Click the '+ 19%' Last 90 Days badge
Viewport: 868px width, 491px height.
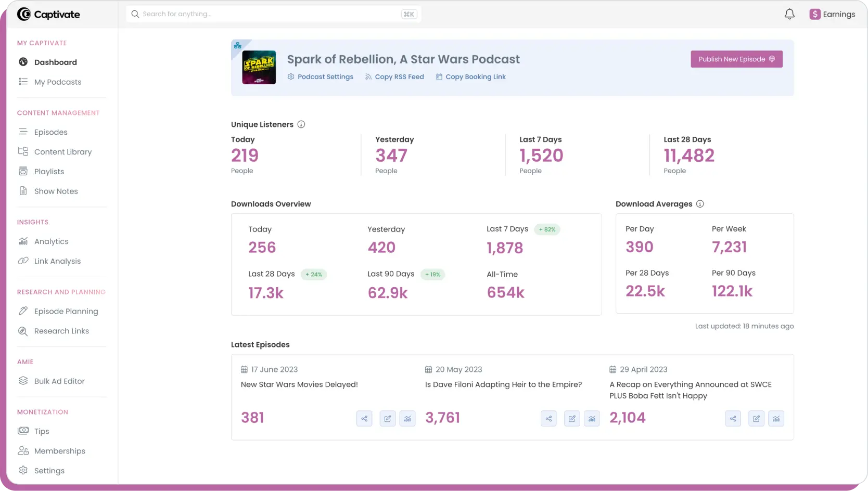pyautogui.click(x=432, y=275)
